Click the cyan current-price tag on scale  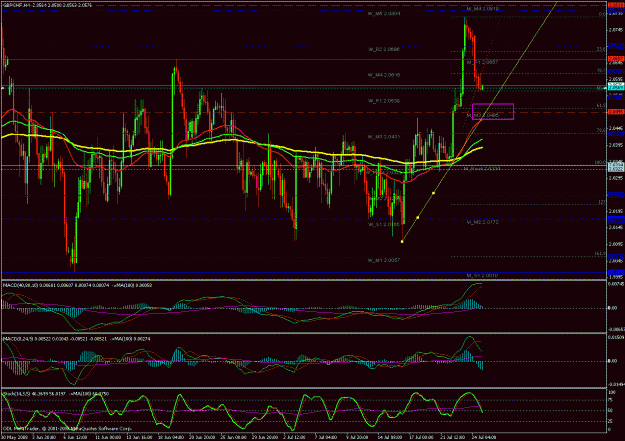pos(616,86)
